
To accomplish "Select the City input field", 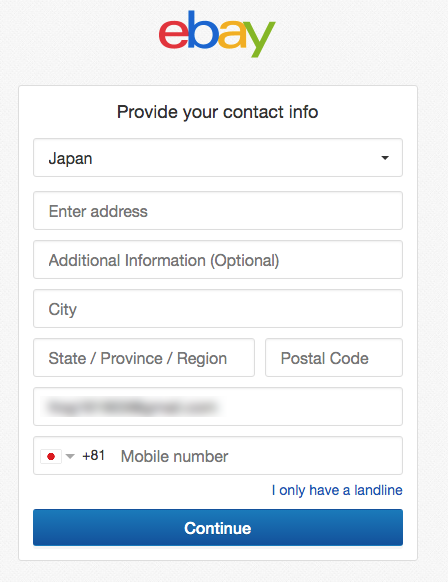I will click(x=218, y=309).
